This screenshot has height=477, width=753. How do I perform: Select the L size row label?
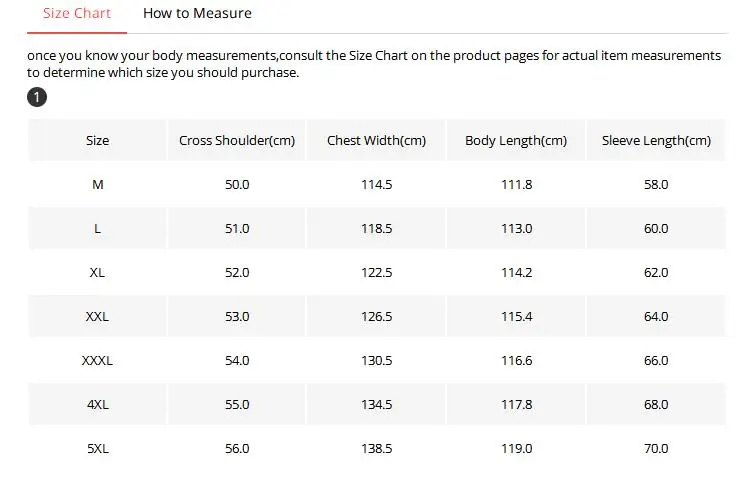coord(97,229)
